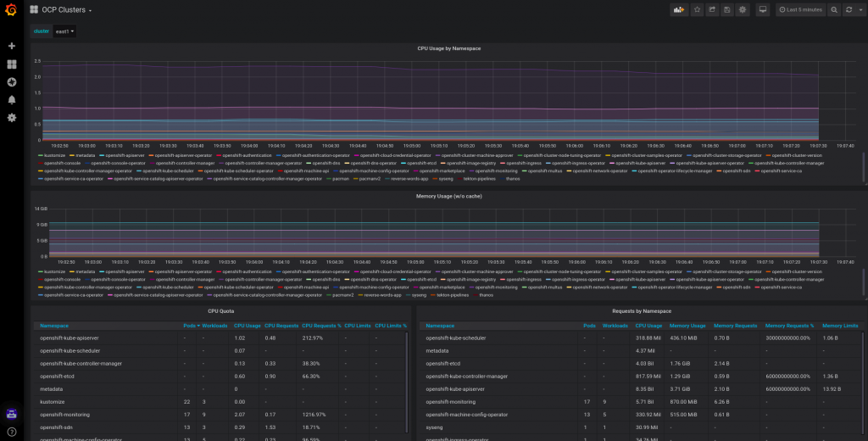The width and height of the screenshot is (868, 441).
Task: Toggle kustomize series in CPU Usage legend
Action: pos(54,155)
